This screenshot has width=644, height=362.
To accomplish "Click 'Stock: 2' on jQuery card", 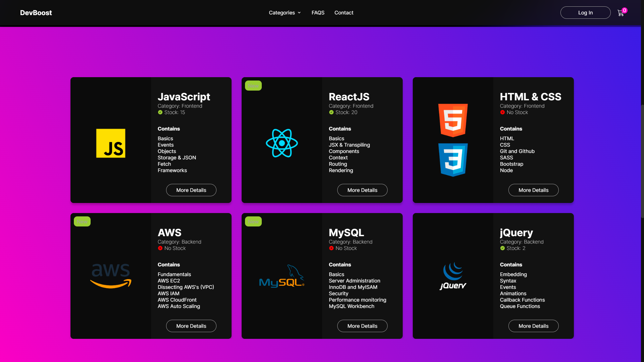I will click(x=516, y=248).
